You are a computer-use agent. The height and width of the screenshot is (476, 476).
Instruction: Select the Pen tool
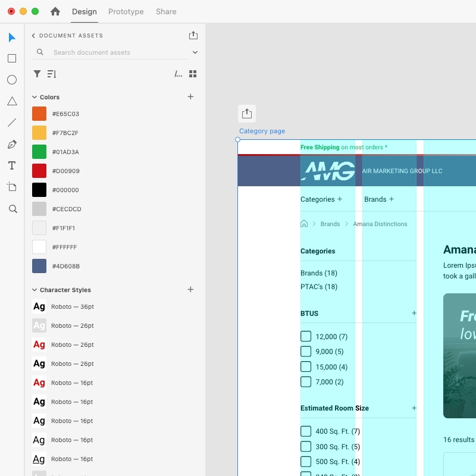pyautogui.click(x=11, y=144)
